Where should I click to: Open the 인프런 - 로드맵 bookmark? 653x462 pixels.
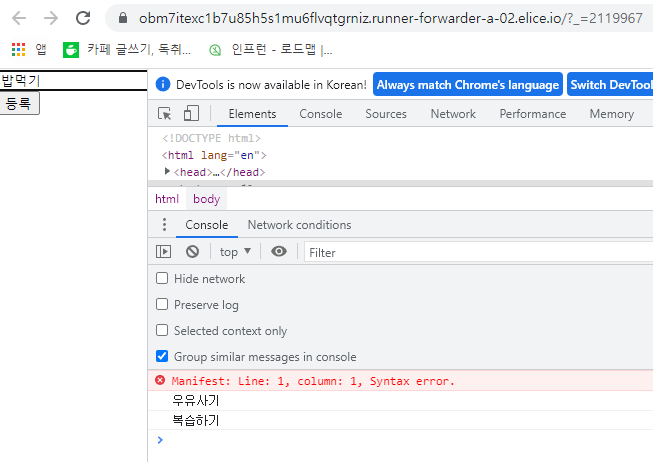[x=271, y=50]
